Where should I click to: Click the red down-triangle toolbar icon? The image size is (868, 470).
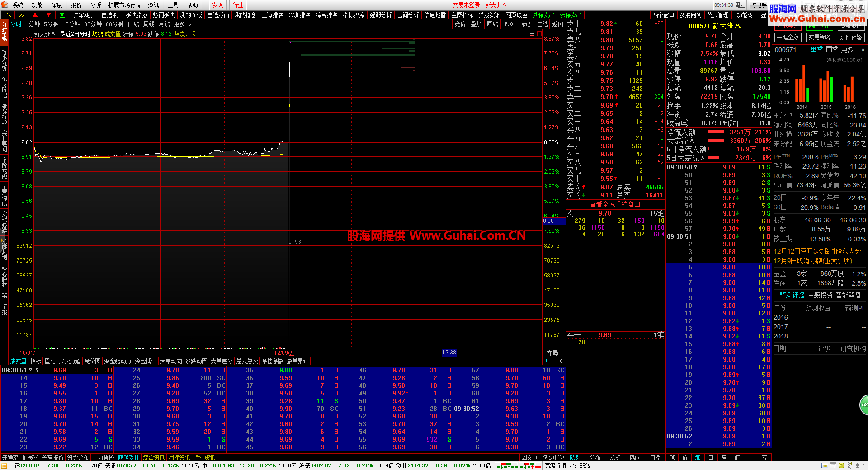(48, 15)
